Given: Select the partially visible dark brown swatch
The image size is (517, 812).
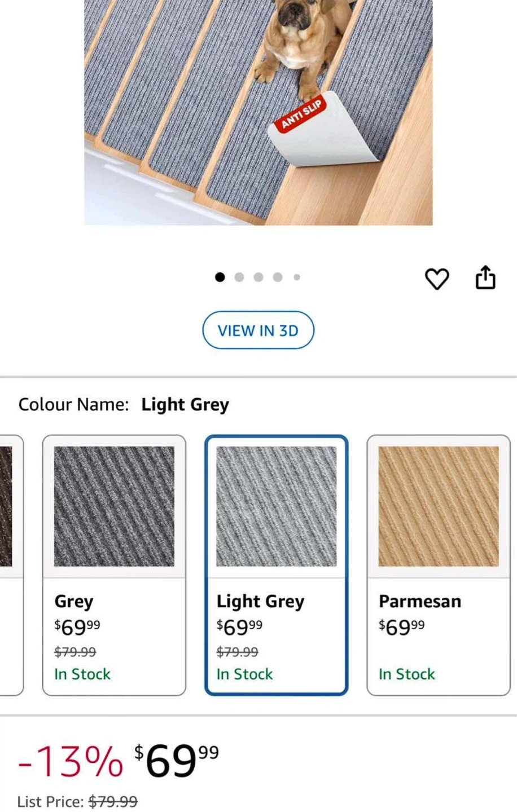Looking at the screenshot, I should (7, 506).
